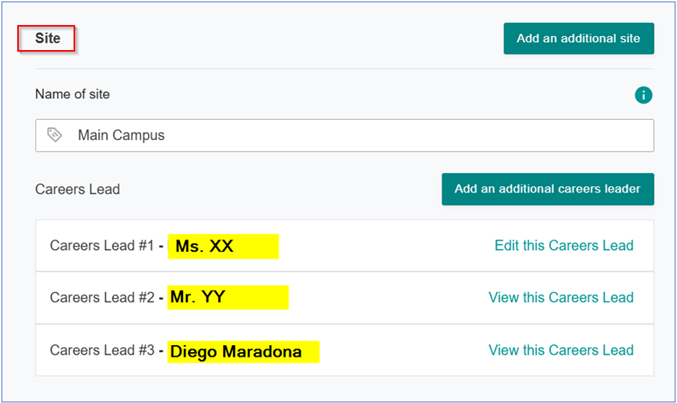The height and width of the screenshot is (403, 677).
Task: Select the Careers Lead #2 label text
Action: click(102, 297)
